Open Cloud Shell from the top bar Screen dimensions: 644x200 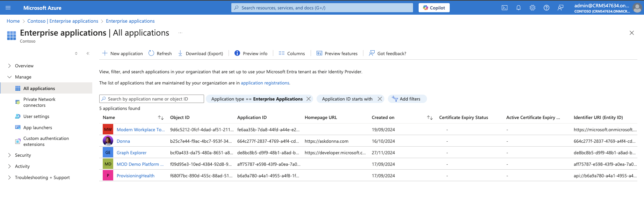pyautogui.click(x=505, y=8)
